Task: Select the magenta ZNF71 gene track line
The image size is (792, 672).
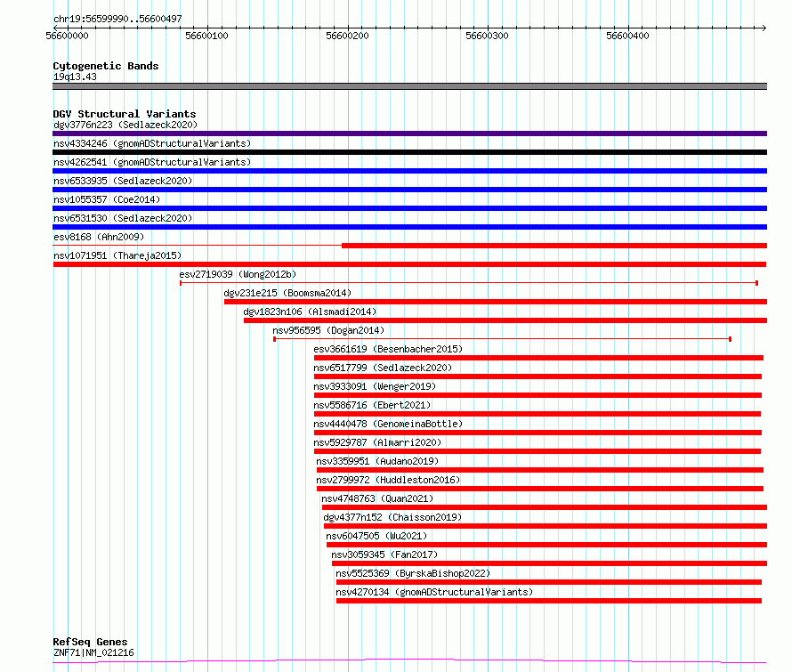Action: [x=409, y=660]
